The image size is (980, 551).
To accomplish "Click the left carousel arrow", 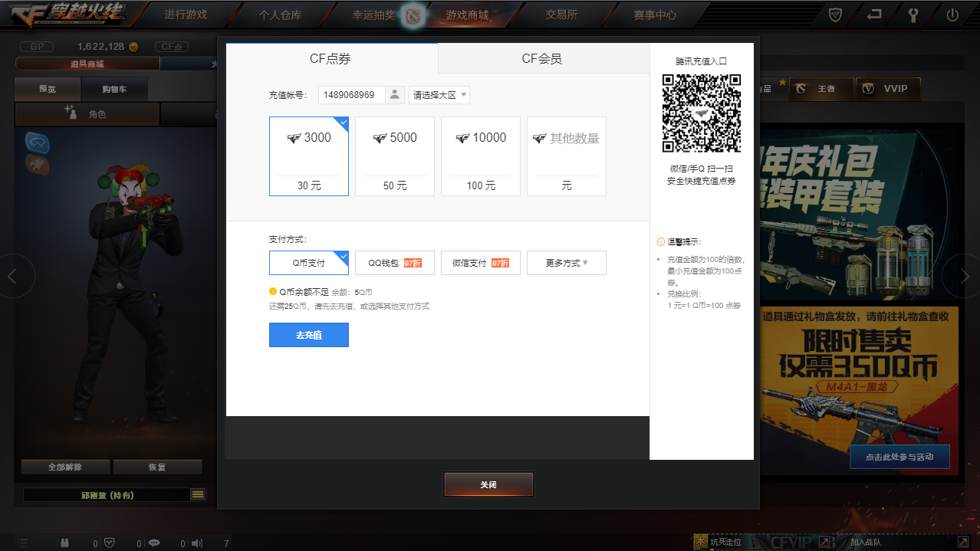I will [12, 276].
